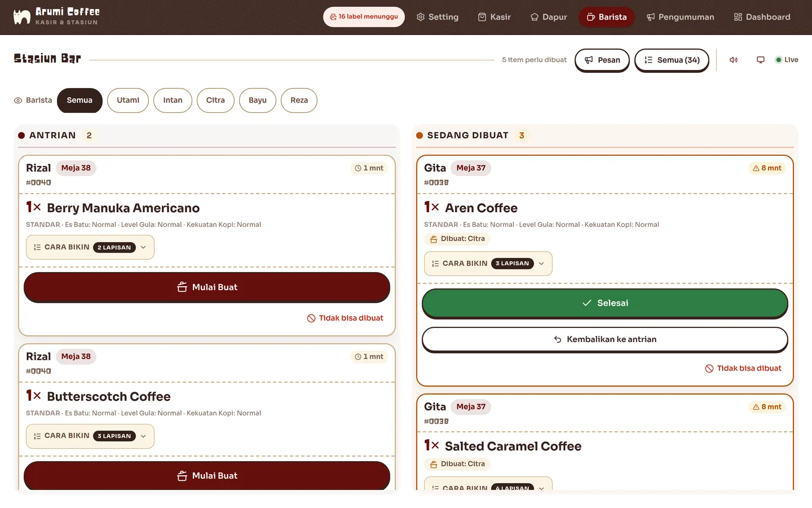Switch to the Dapur station
Viewport: 812px width, 508px height.
pos(549,17)
